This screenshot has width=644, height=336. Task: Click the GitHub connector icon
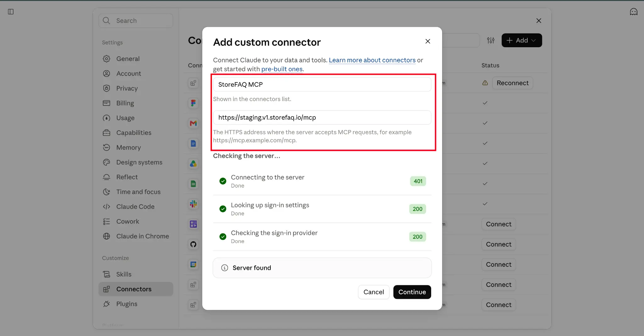(x=193, y=244)
